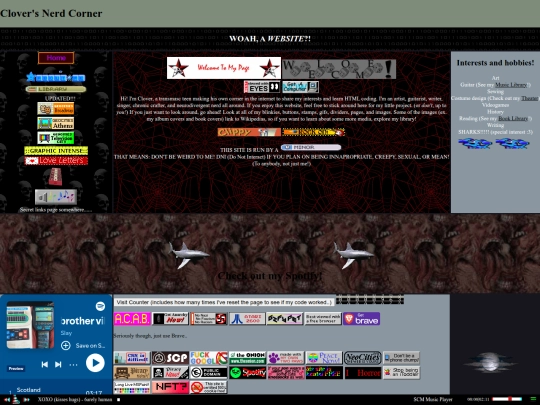Open Spotify embed more options dots

click(x=73, y=364)
